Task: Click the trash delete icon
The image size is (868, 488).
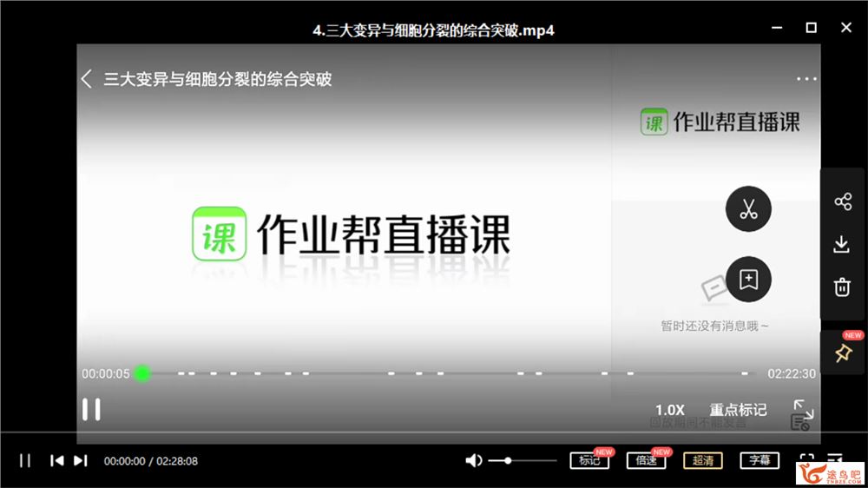Action: (842, 287)
